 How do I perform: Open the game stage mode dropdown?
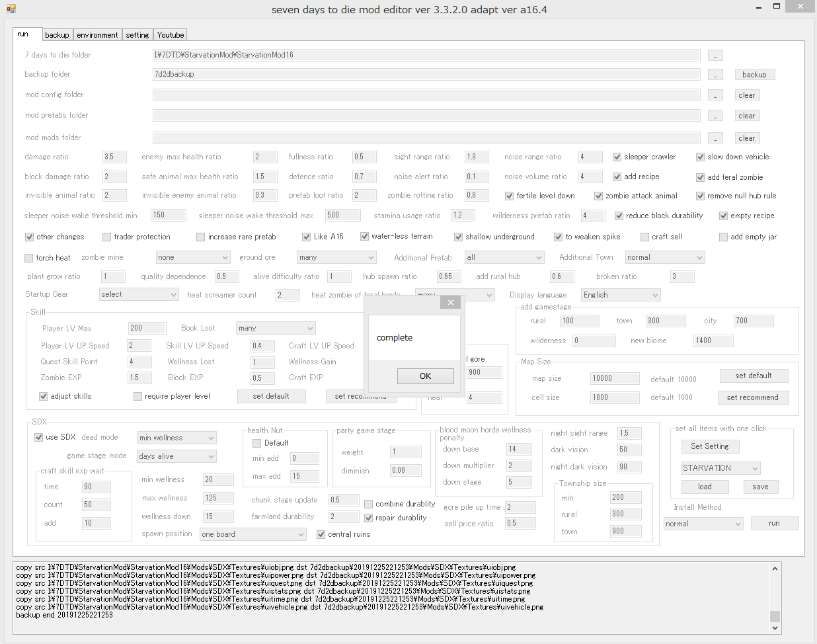[x=176, y=456]
